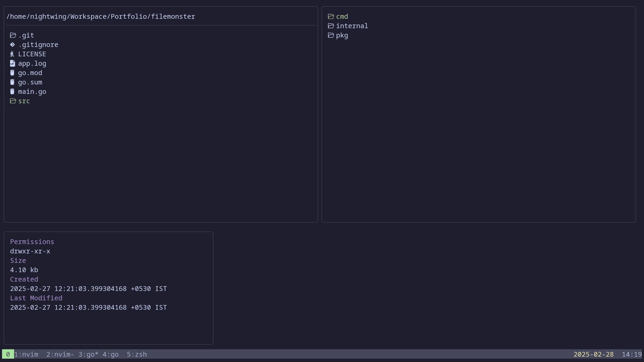The width and height of the screenshot is (644, 362).
Task: Click the license icon beside LICENSE
Action: [12, 54]
